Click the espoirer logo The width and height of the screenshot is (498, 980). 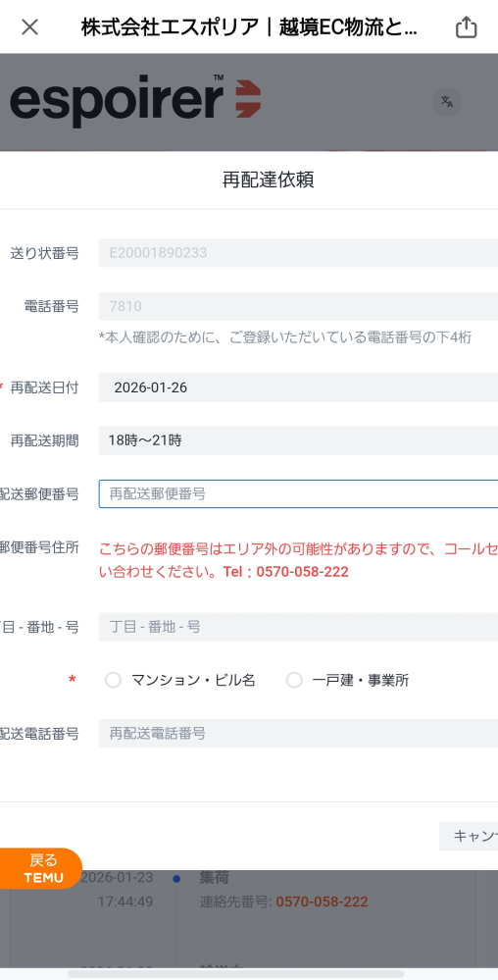[135, 101]
